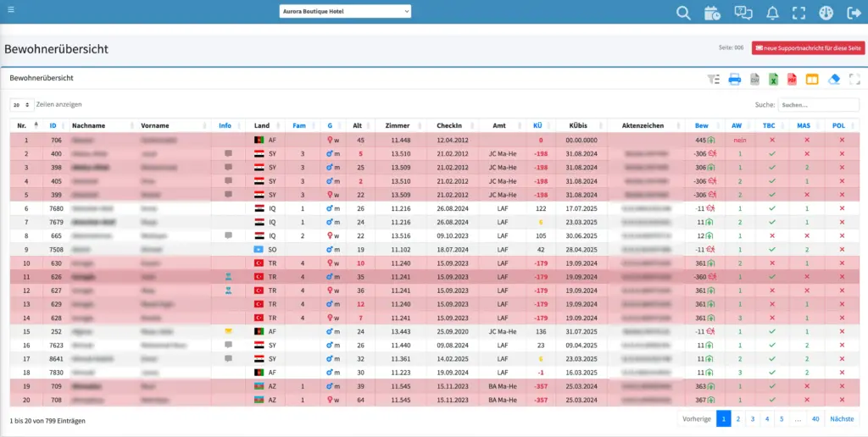
Task: Go to page 2 of the table
Action: pos(738,419)
